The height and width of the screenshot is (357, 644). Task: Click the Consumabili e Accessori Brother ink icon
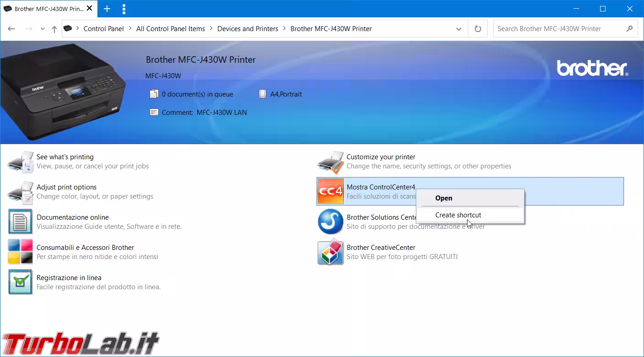point(21,252)
